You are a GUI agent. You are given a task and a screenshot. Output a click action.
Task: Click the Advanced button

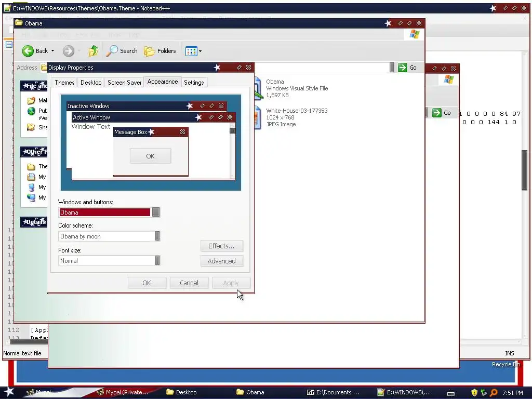tap(221, 261)
